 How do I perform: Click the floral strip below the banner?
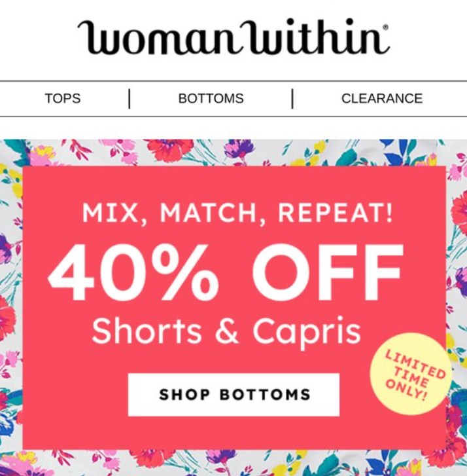click(233, 463)
